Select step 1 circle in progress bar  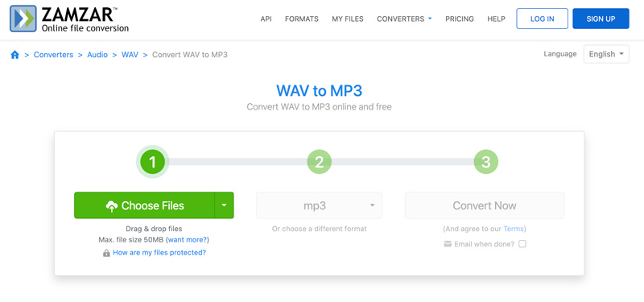pos(152,162)
